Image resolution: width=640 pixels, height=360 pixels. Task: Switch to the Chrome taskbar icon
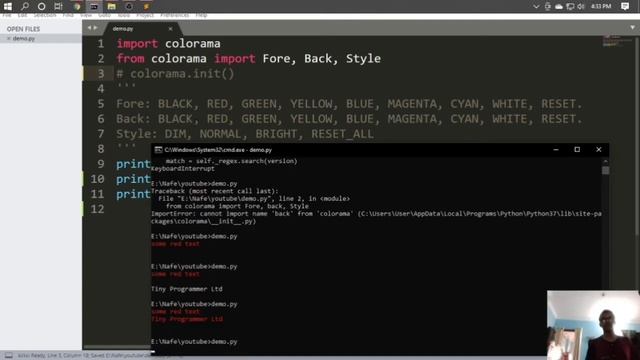point(77,7)
